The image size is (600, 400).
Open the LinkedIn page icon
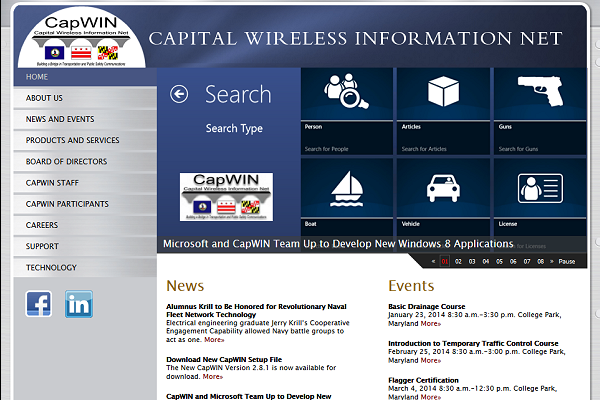79,304
